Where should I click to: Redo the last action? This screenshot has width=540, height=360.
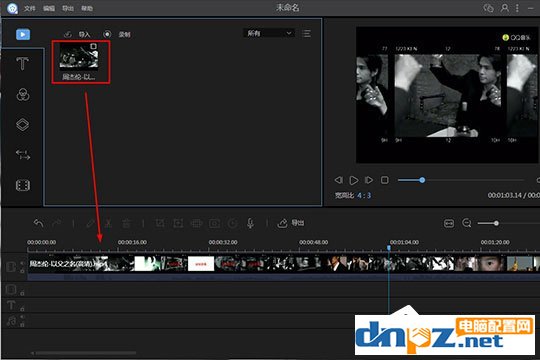click(56, 224)
